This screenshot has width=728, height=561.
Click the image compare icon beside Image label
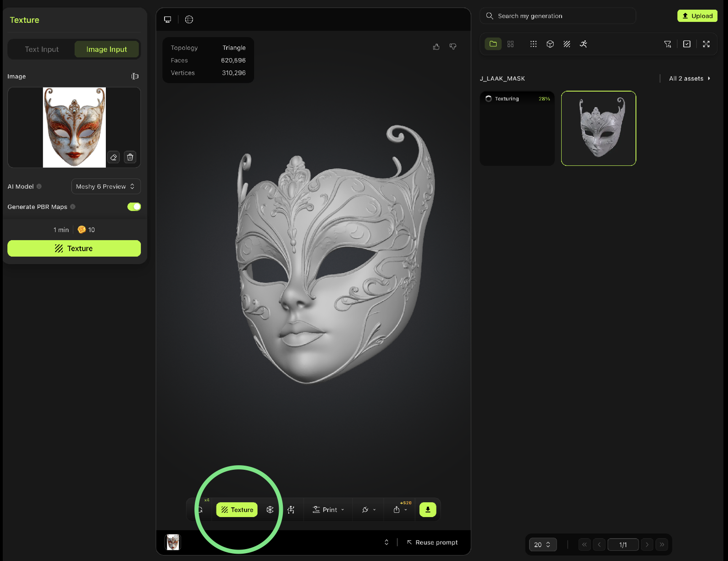coord(135,76)
